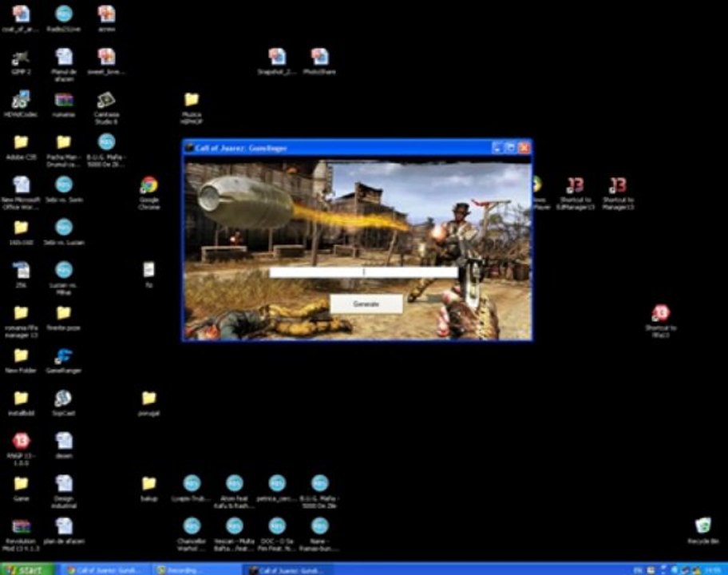The width and height of the screenshot is (728, 575).
Task: Switch to the Call of Juarez keygen taskbar button
Action: click(x=288, y=570)
